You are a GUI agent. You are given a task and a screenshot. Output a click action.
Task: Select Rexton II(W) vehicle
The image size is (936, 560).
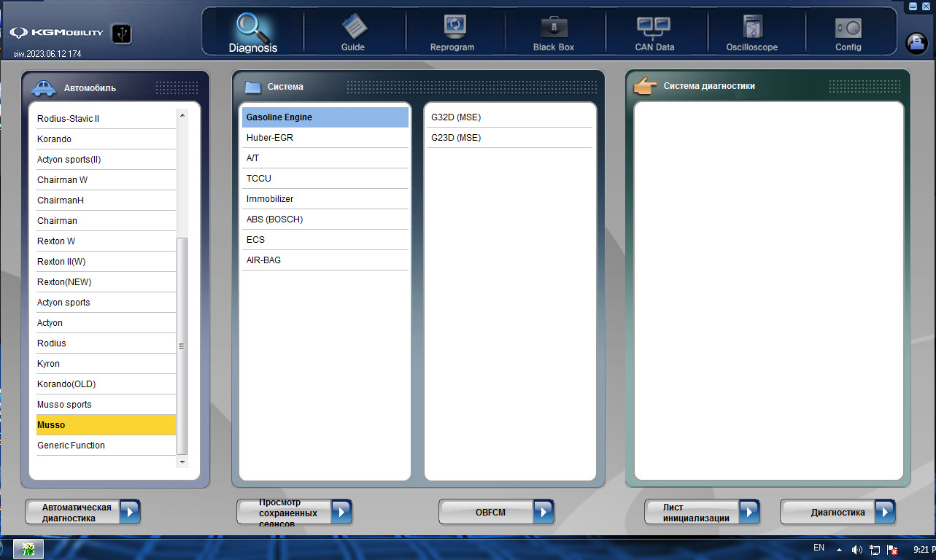pyautogui.click(x=106, y=261)
